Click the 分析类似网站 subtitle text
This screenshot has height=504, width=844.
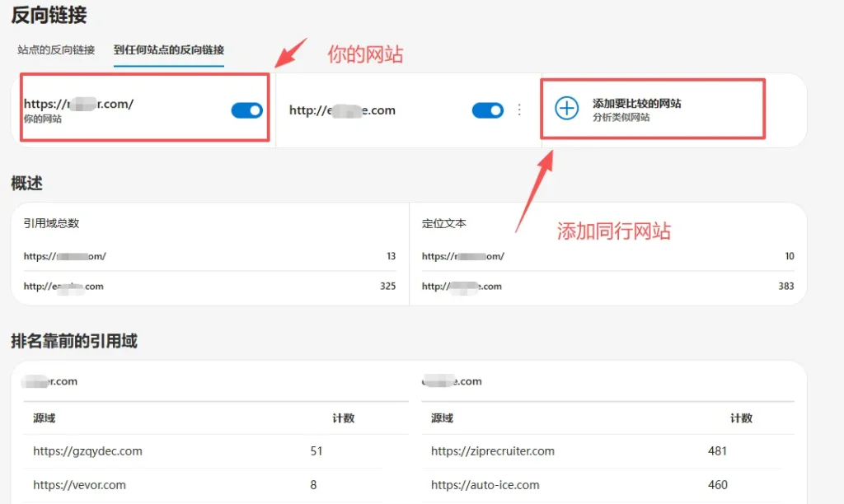621,117
